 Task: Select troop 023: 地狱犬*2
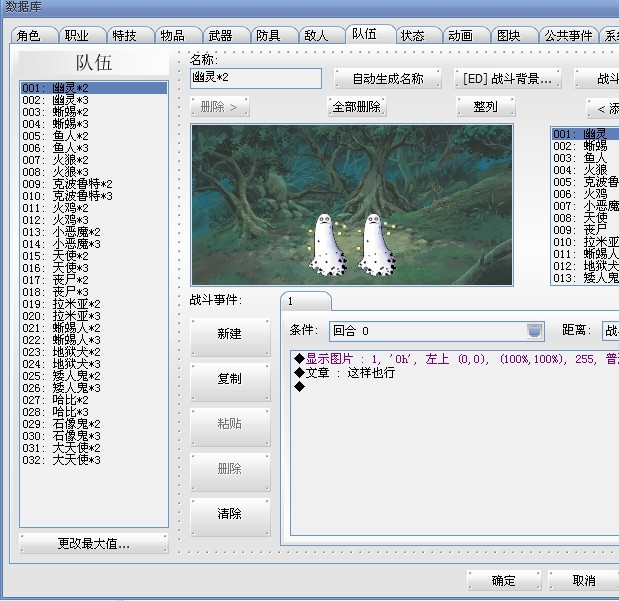94,352
